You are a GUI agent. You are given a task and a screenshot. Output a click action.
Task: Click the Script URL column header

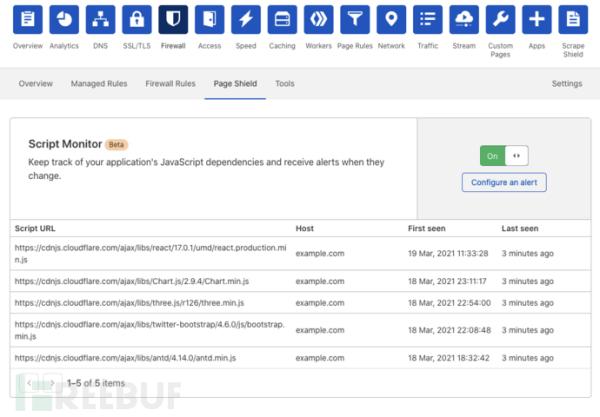[37, 229]
